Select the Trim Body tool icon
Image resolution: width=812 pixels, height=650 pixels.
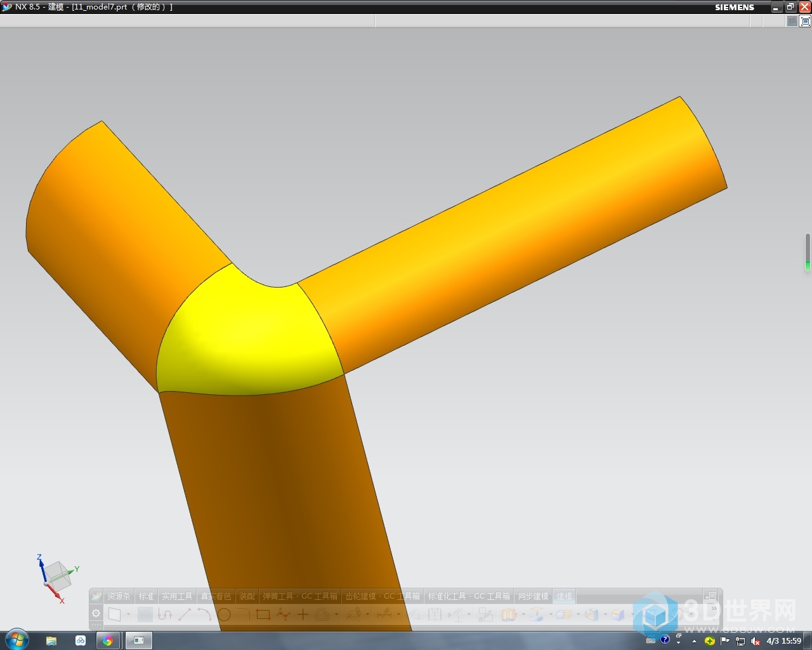pos(618,614)
